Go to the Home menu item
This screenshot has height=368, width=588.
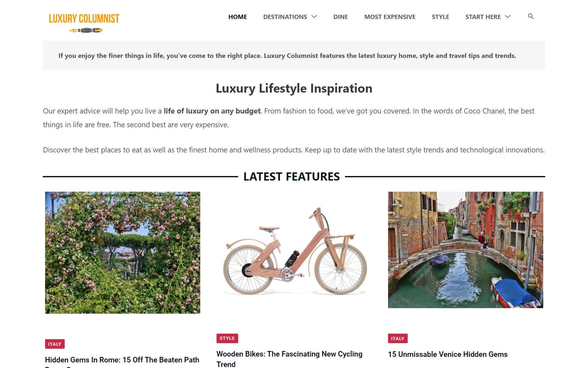tap(237, 17)
